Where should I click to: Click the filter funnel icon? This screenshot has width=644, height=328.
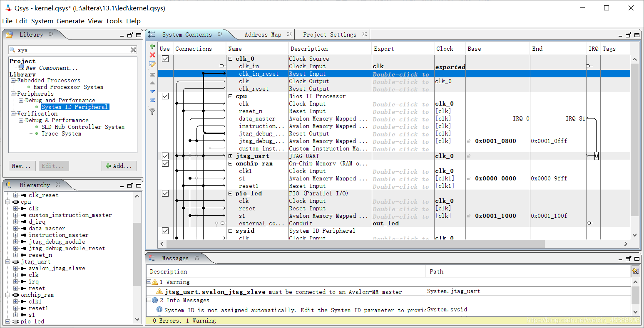[152, 111]
